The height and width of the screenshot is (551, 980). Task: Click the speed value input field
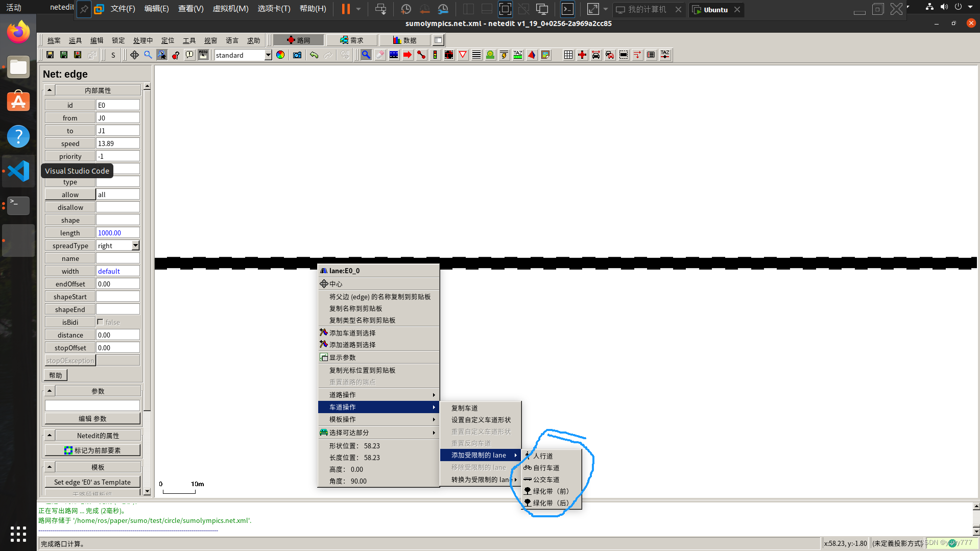coord(118,143)
